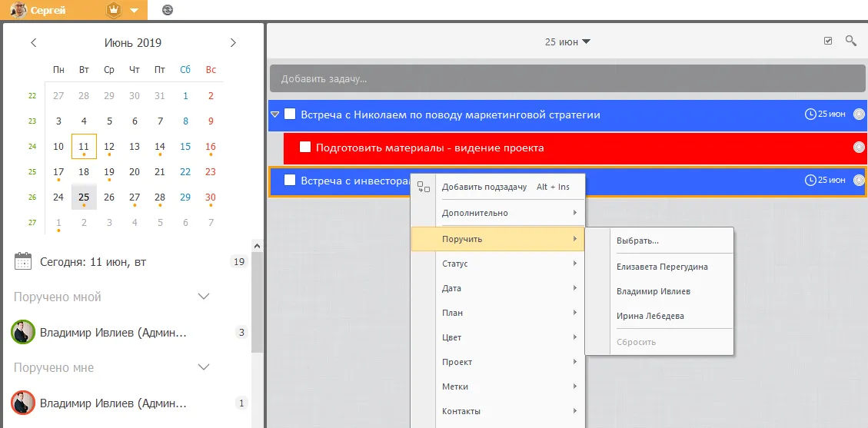Open the search magnifier icon

(x=851, y=41)
